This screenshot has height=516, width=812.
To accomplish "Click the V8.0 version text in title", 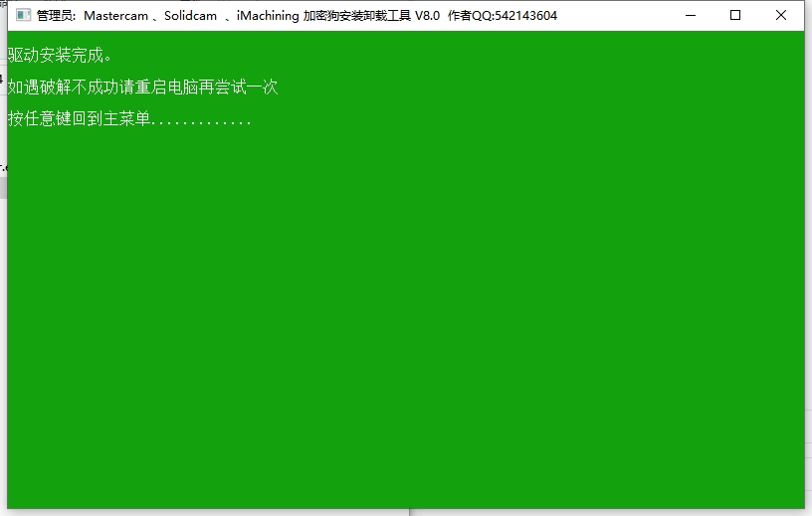I will [x=427, y=16].
